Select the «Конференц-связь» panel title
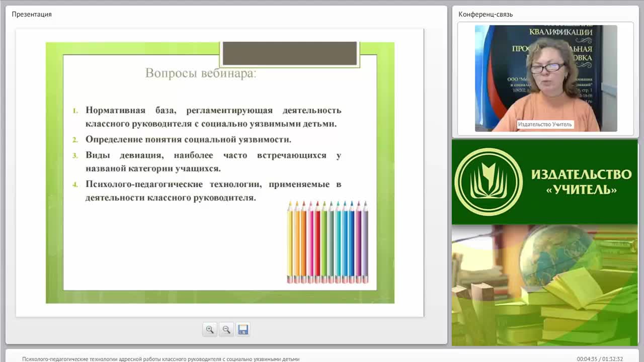The height and width of the screenshot is (362, 644). click(486, 14)
